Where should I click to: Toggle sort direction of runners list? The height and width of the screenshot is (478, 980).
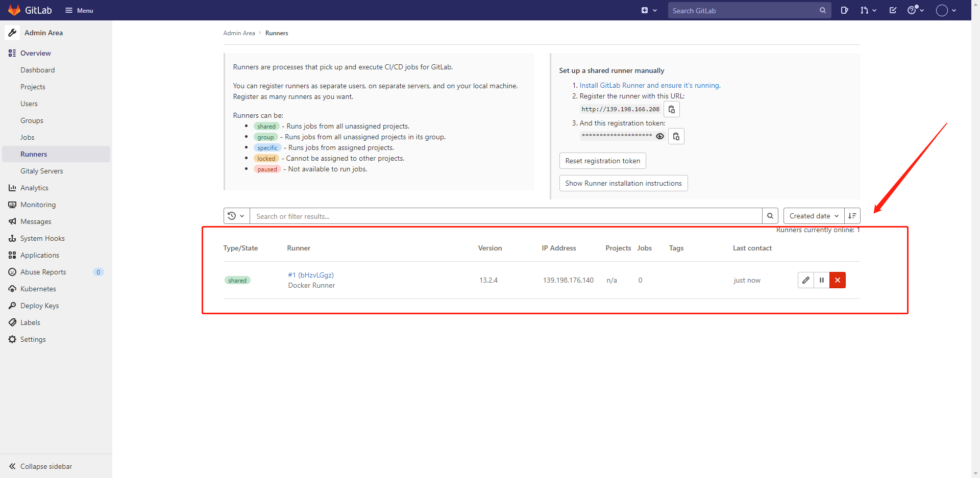click(852, 216)
